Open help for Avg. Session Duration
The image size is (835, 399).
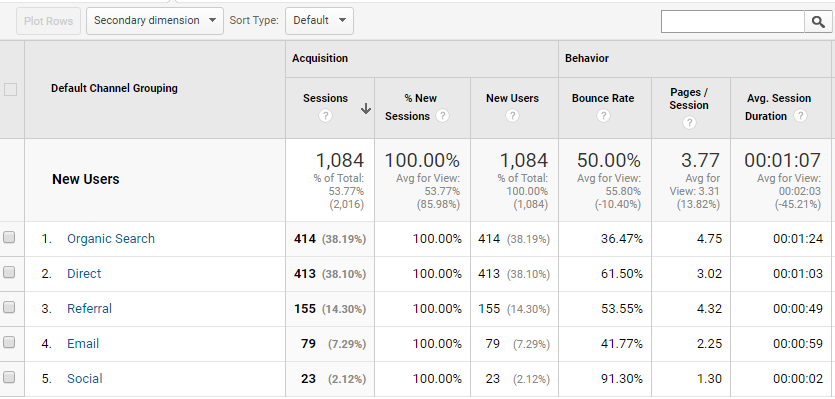point(800,116)
